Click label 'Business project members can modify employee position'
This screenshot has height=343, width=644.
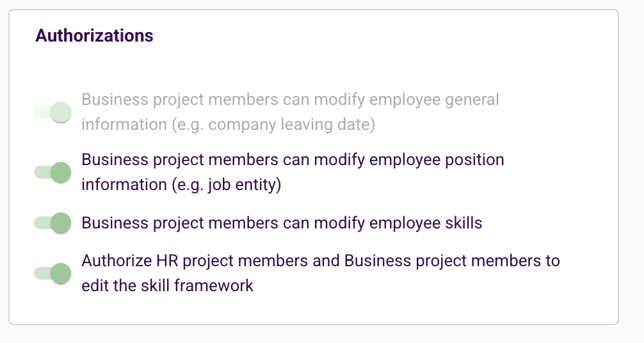[293, 160]
